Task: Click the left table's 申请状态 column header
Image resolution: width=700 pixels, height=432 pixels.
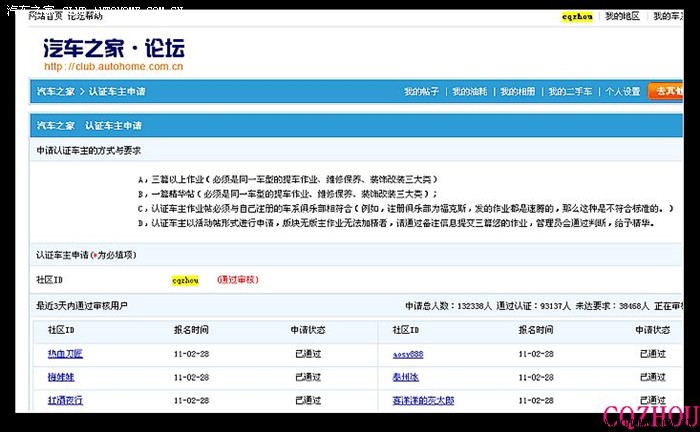Action: [x=308, y=330]
